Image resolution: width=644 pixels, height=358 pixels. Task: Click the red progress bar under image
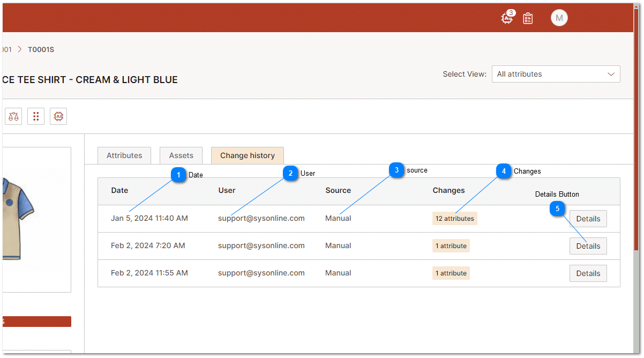pos(36,322)
